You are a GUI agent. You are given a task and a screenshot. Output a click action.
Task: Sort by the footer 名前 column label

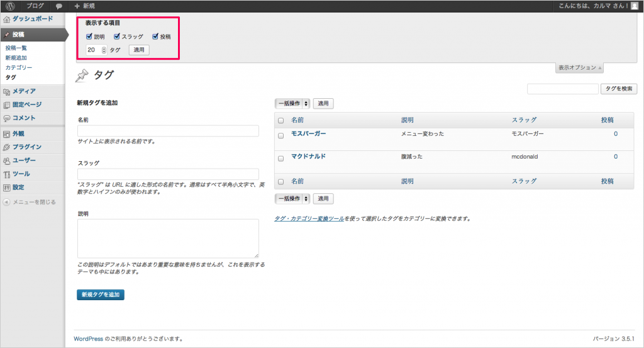[297, 181]
